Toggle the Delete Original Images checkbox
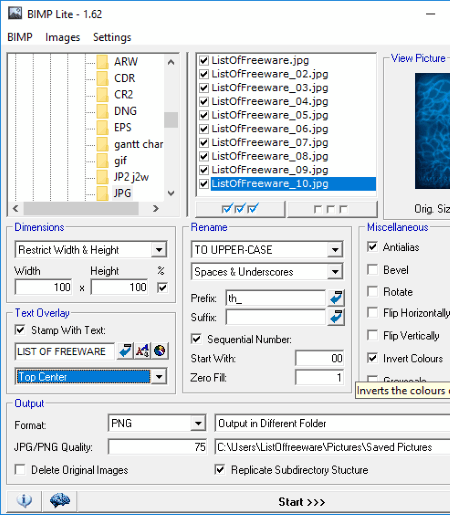The image size is (450, 515). [20, 470]
